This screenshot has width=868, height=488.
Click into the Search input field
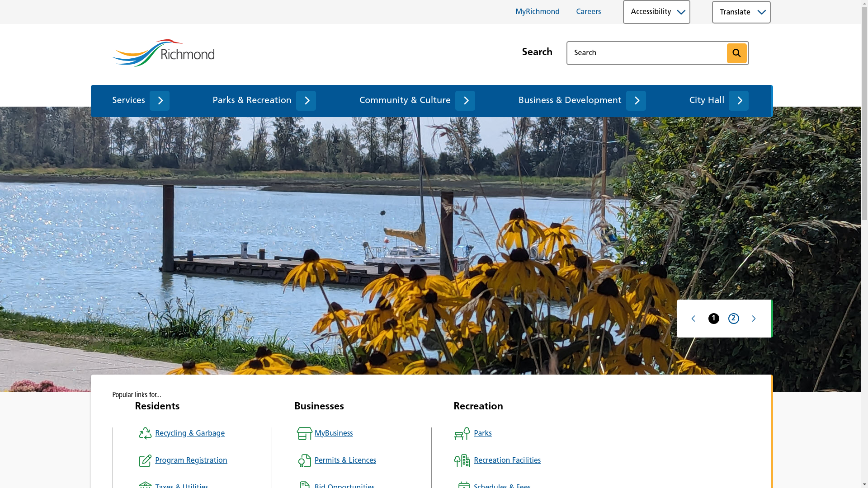click(x=646, y=53)
